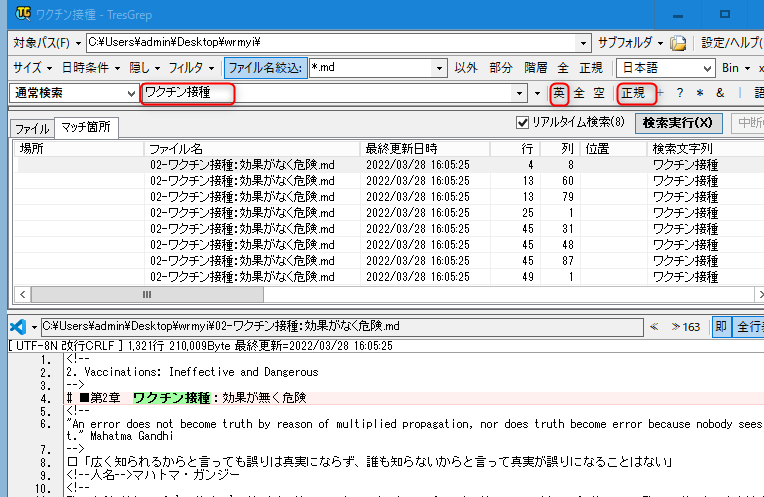Toggle the ファイル名絞込 filter button

point(264,68)
